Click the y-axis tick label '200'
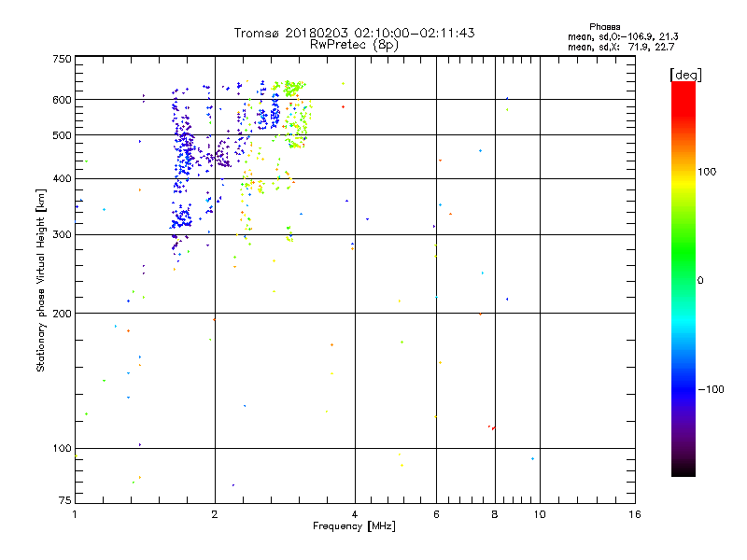Viewport: 747px width, 560px height. pyautogui.click(x=62, y=314)
